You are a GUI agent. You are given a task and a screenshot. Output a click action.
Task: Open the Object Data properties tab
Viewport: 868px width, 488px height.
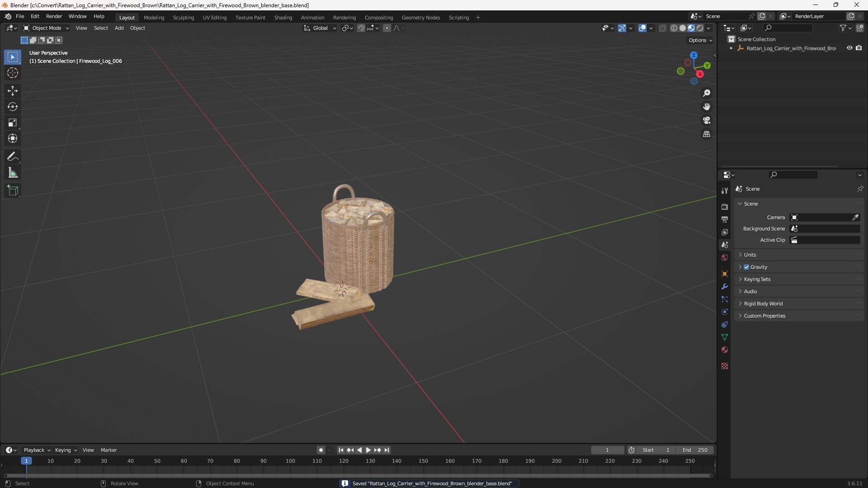725,337
